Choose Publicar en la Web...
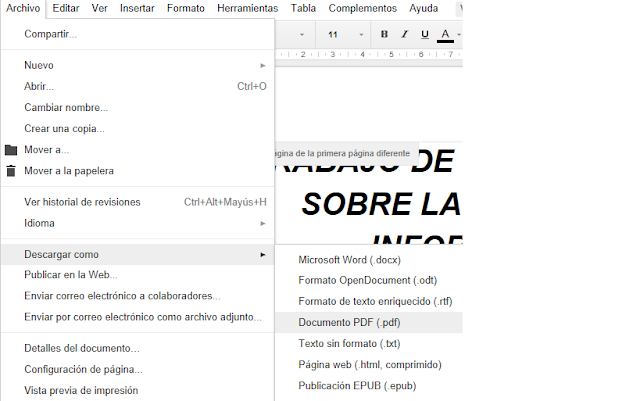Screen dimensions: 640x401 [138, 275]
